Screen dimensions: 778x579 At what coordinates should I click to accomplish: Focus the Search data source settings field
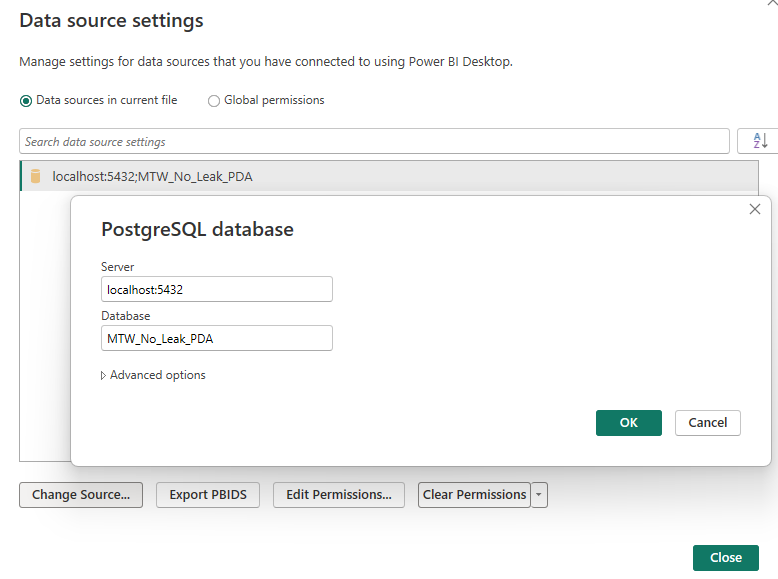click(374, 141)
